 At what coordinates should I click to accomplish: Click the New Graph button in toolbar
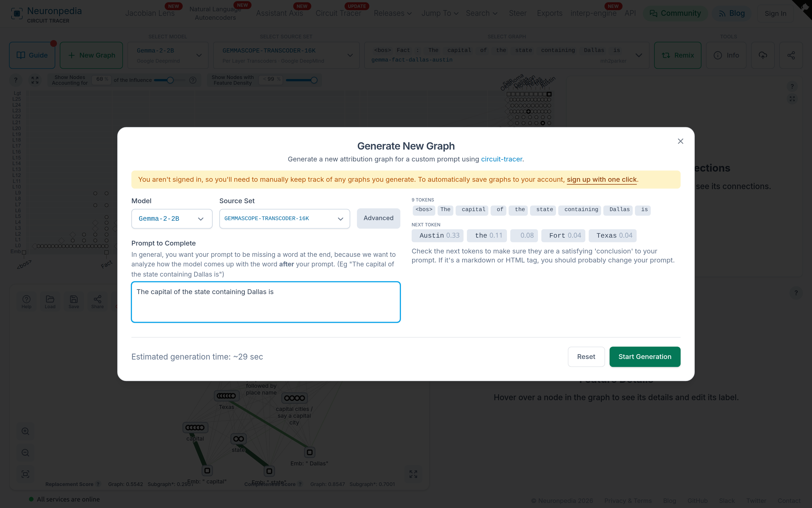tap(91, 55)
